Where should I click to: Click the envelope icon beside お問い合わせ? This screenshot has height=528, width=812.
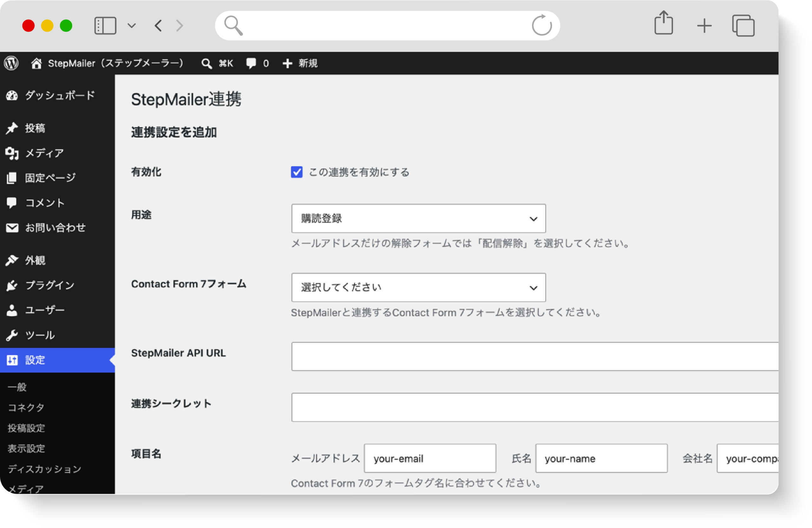(x=12, y=227)
